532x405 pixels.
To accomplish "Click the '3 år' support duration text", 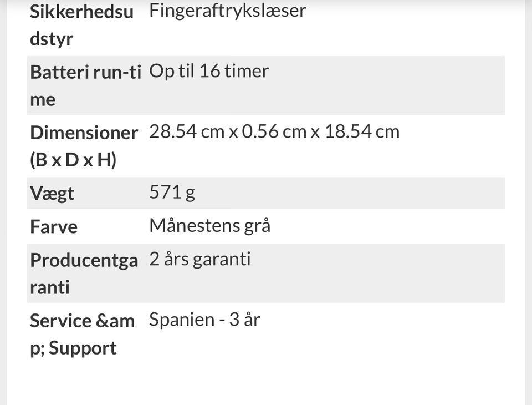I will click(x=244, y=320).
